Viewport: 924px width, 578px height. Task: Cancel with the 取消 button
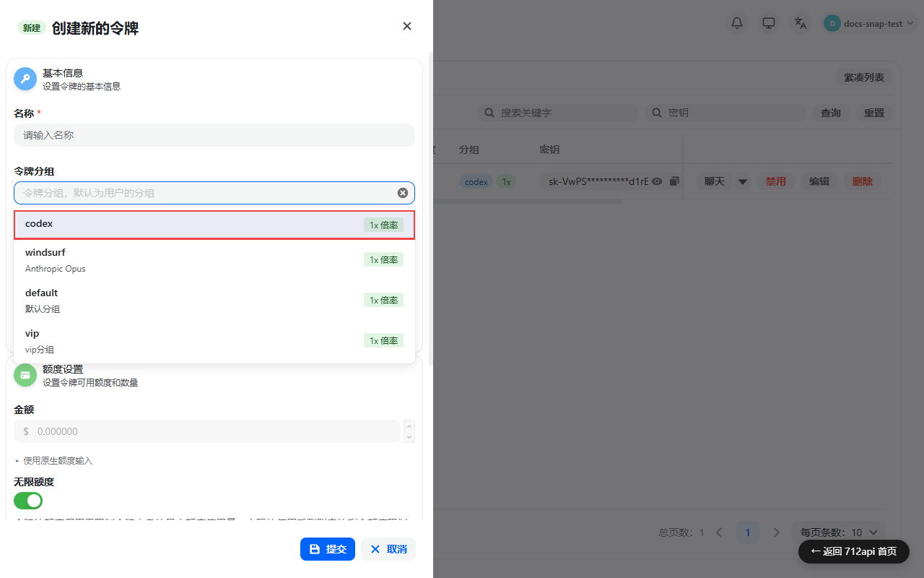click(x=388, y=549)
